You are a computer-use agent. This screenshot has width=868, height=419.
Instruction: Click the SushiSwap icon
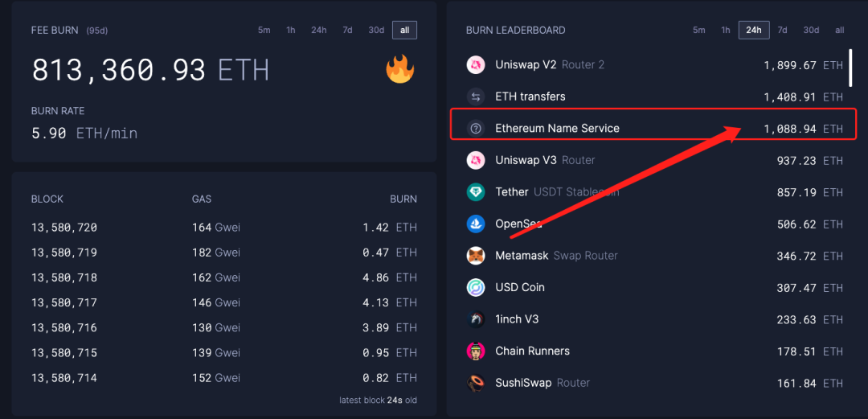click(476, 383)
